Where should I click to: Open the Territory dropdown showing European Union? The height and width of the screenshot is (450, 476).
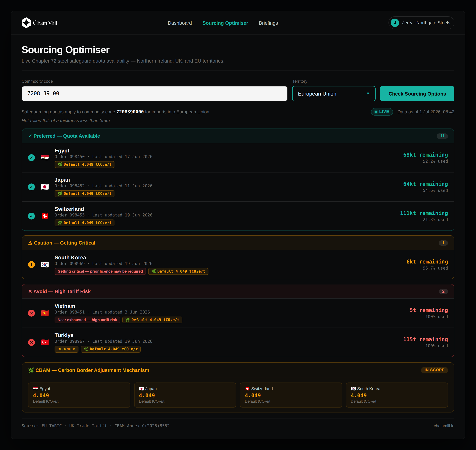click(334, 94)
